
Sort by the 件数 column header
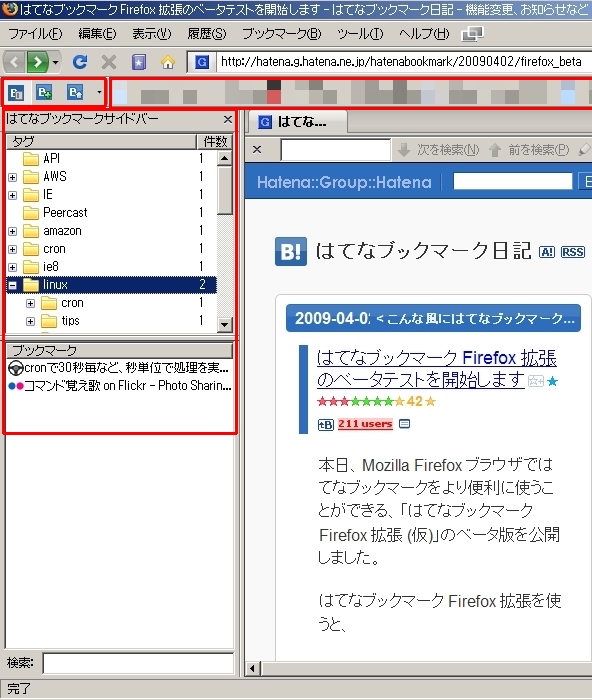pyautogui.click(x=215, y=142)
